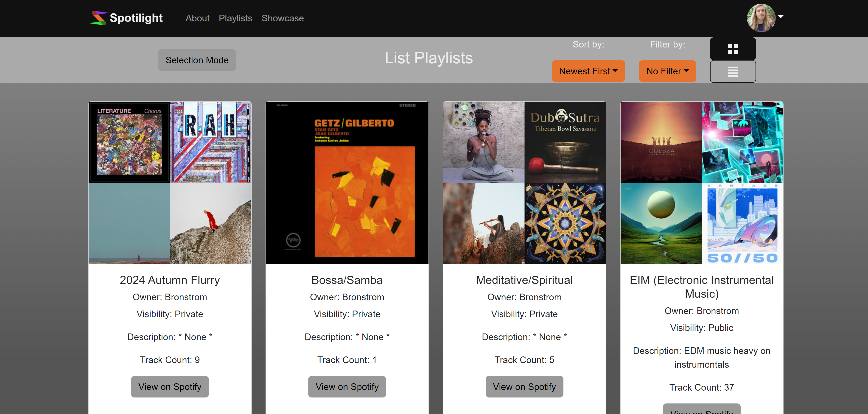Click the EDM music description text
The height and width of the screenshot is (414, 868).
(702, 357)
